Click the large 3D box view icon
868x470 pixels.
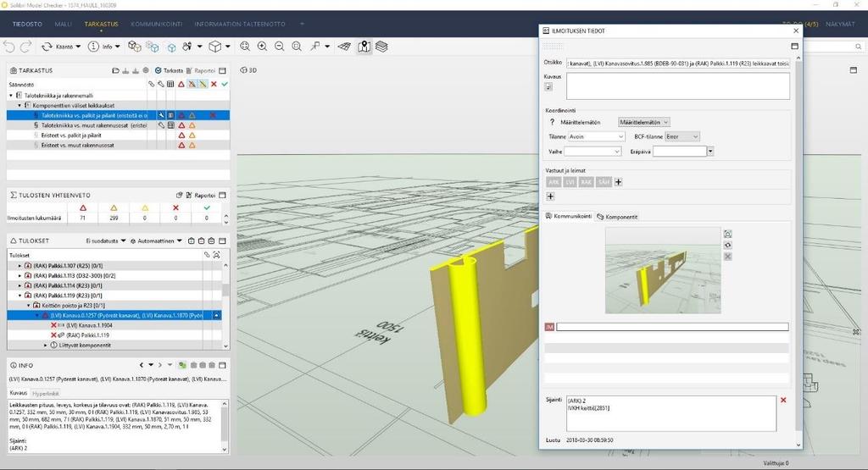pyautogui.click(x=215, y=47)
